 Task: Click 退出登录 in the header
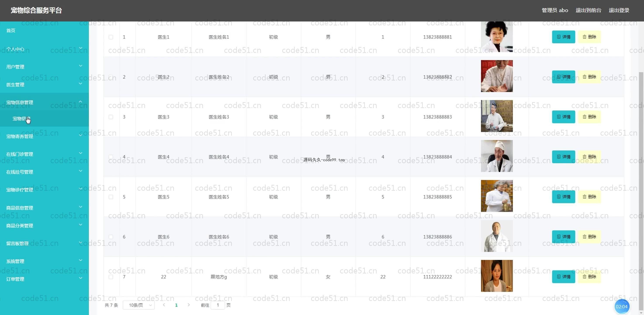point(619,10)
